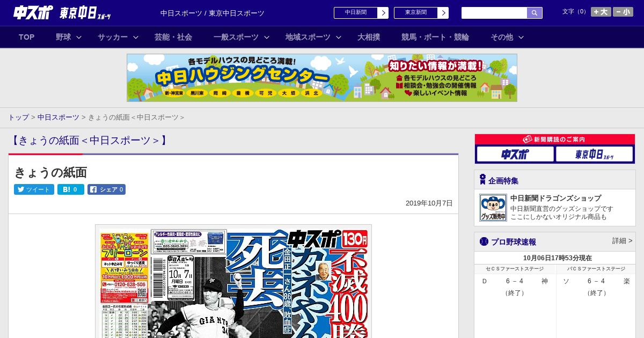644x338 pixels.
Task: Click the 中スポ logo in header
Action: tap(33, 12)
